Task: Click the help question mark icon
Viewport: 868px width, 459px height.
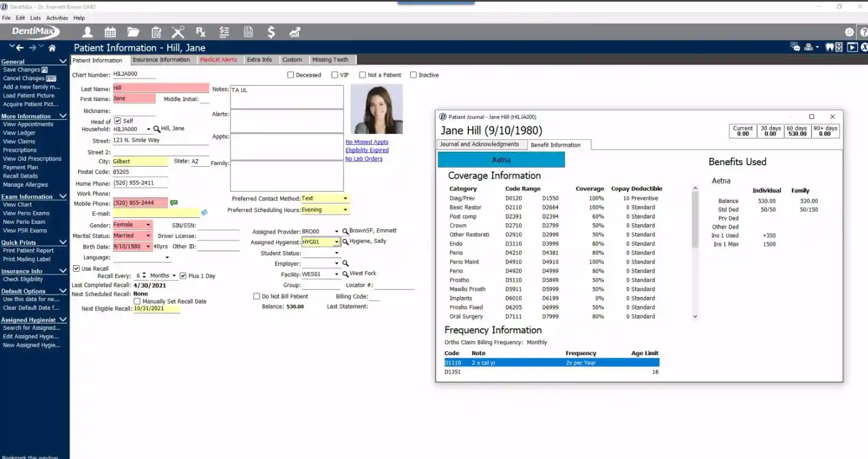Action: click(864, 32)
